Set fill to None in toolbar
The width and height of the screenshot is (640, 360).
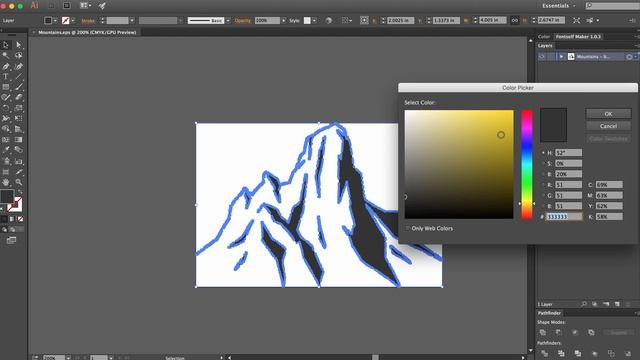(20, 219)
